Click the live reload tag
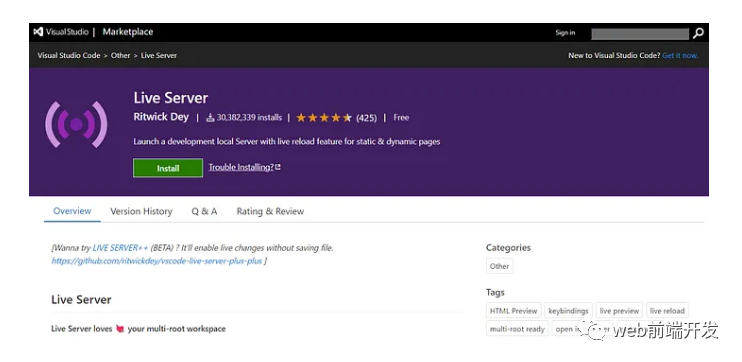This screenshot has width=742, height=362. pos(667,311)
